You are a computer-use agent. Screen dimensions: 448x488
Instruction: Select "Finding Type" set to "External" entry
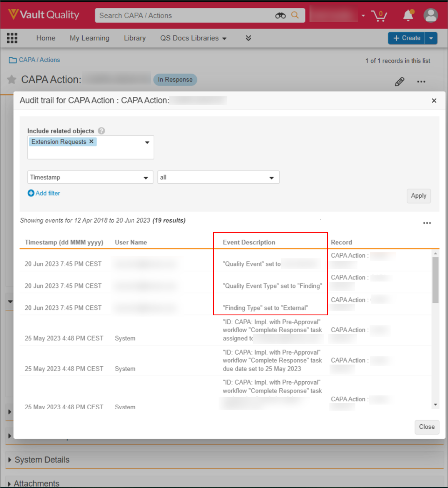coord(265,308)
